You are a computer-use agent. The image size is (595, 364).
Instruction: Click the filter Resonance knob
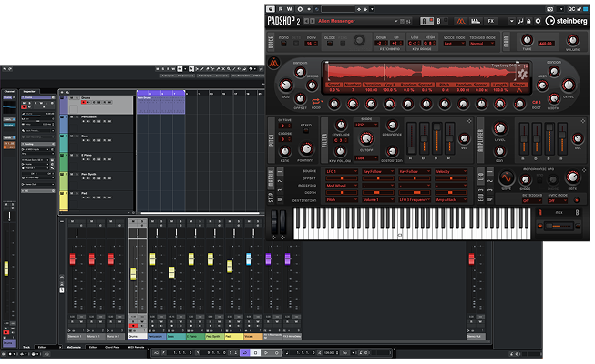click(x=392, y=126)
